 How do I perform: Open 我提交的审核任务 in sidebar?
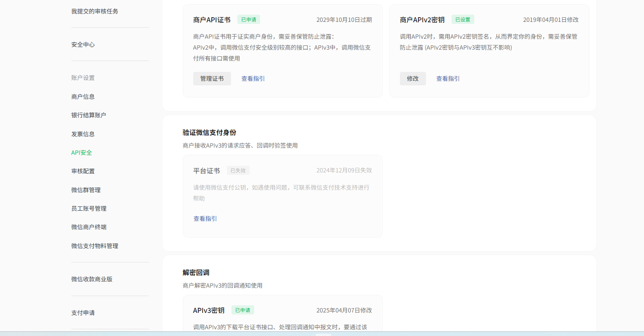[95, 11]
